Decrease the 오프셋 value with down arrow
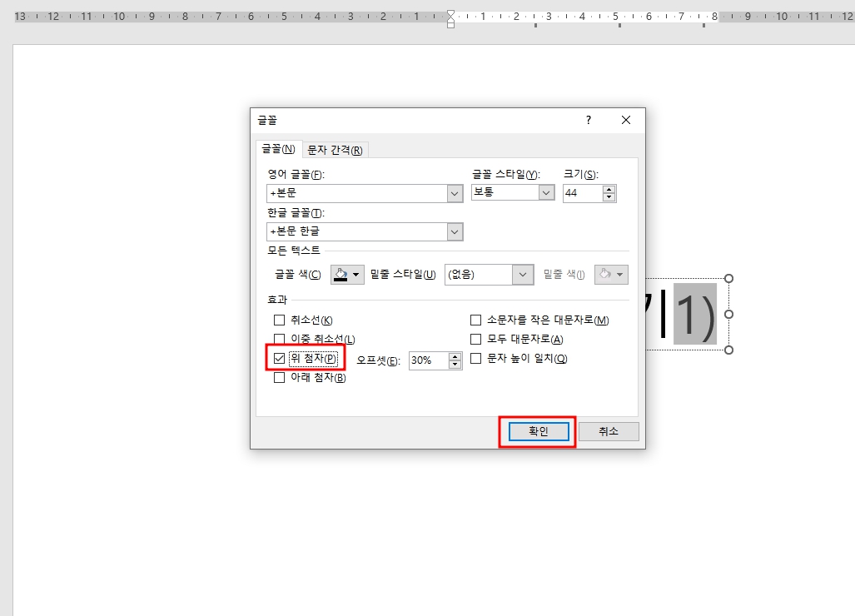 [x=455, y=364]
